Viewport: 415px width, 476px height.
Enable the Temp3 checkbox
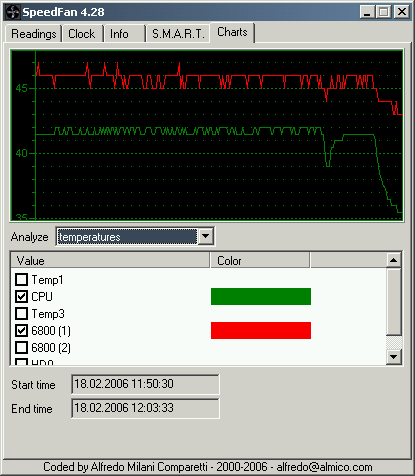22,313
